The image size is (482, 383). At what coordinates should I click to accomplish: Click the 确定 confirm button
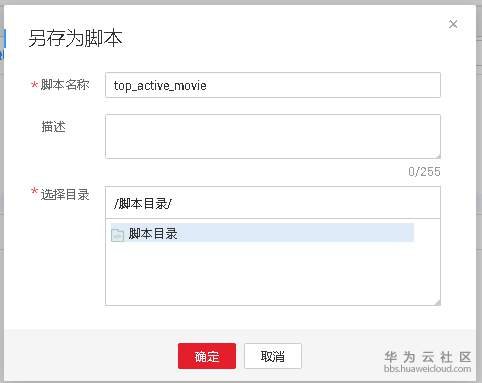click(207, 356)
